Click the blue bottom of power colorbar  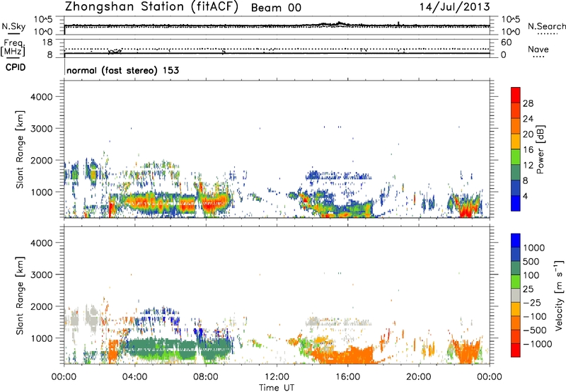[x=516, y=203]
